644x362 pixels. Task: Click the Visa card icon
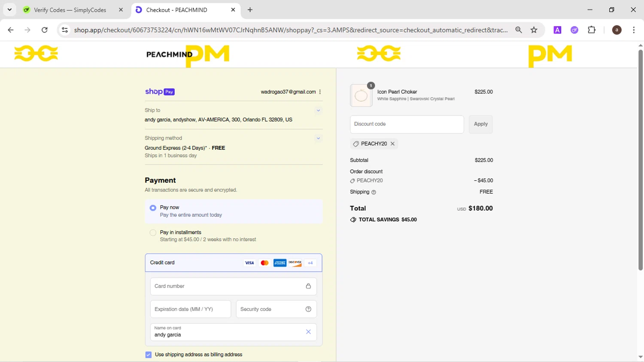pos(249,263)
